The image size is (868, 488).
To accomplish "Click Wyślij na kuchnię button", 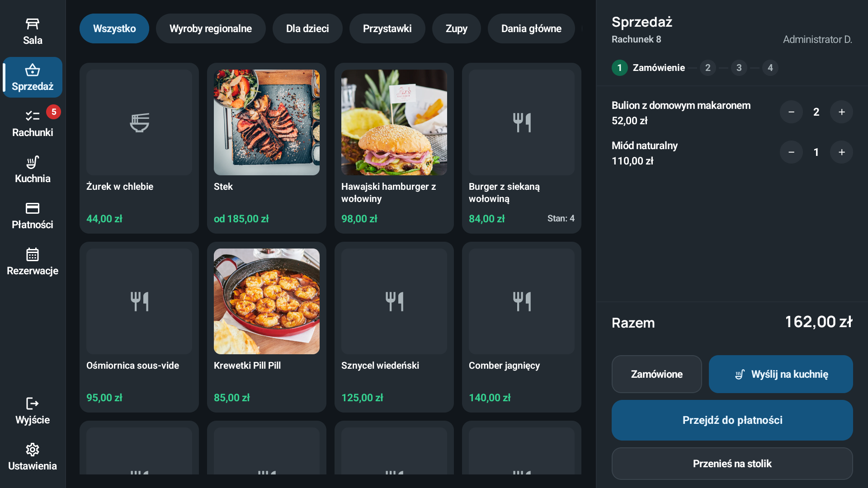I will click(781, 374).
